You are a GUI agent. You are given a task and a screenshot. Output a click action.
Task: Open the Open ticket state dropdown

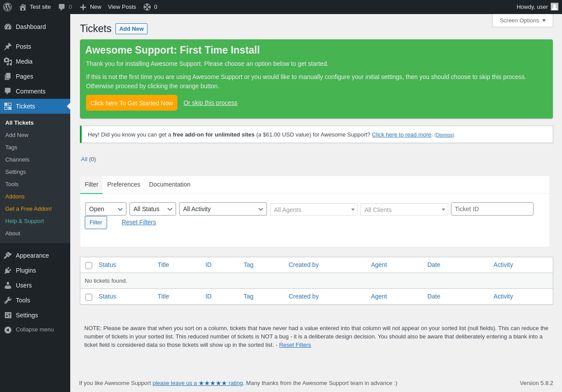[x=106, y=209]
